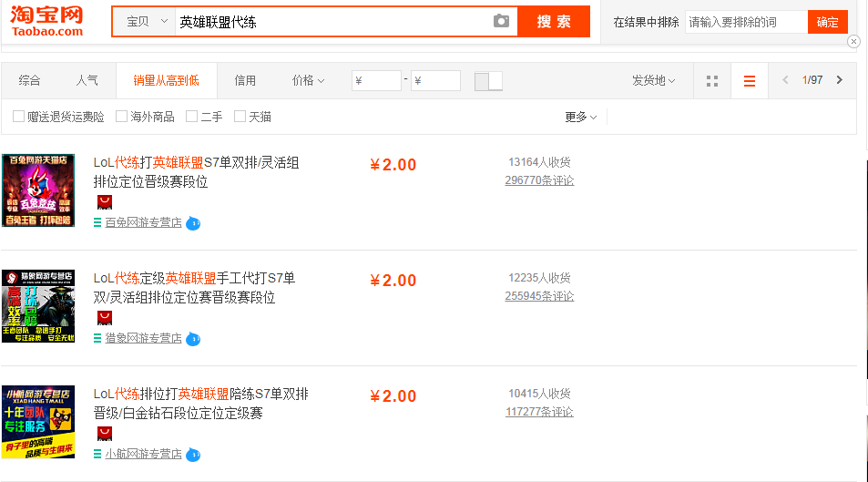Viewport: 868px width, 482px height.
Task: Open image search camera icon
Action: pos(501,22)
